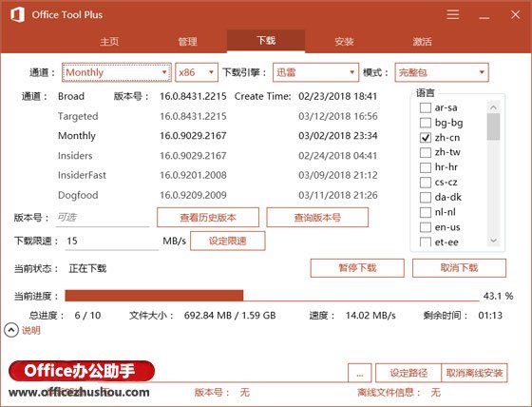Cancel download with 取消下载
The height and width of the screenshot is (407, 532).
459,268
